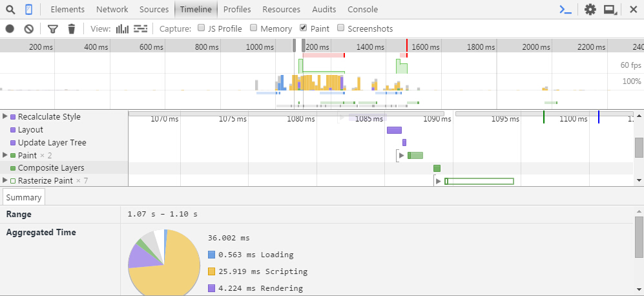The width and height of the screenshot is (644, 296).
Task: Click the search magnifier icon
Action: tap(10, 10)
